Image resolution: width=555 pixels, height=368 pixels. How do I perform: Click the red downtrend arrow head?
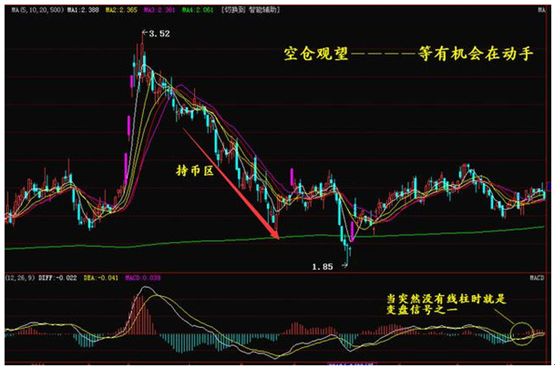[x=274, y=233]
